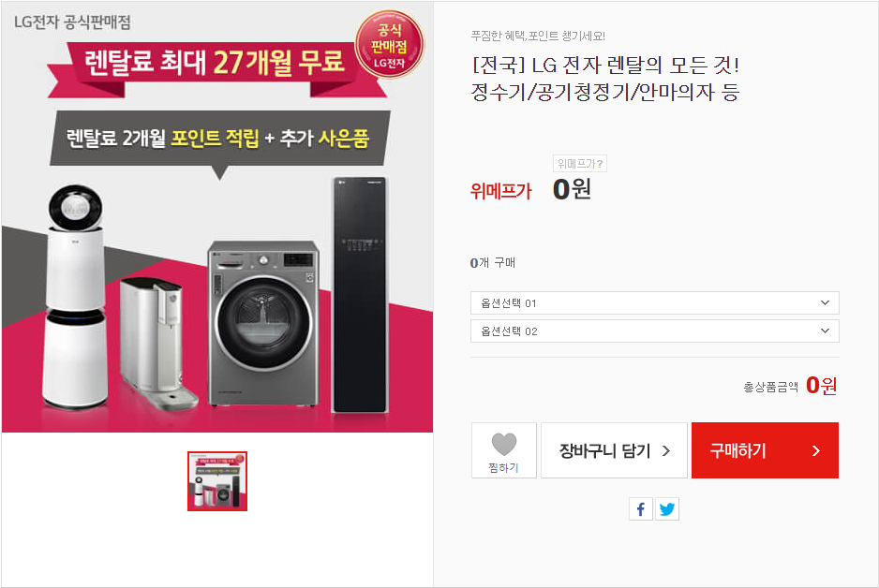Click chevron arrow of 옵션선택 02
Viewport: 879px width, 588px height.
click(825, 331)
